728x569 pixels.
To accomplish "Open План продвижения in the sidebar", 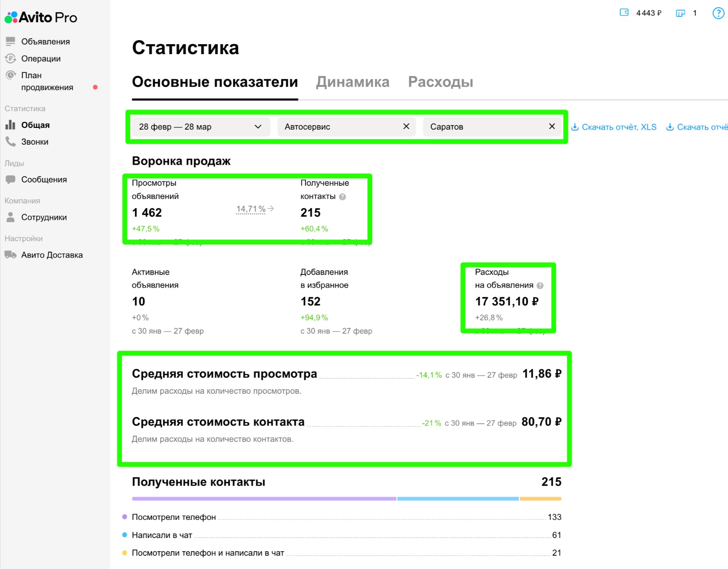I will click(x=47, y=81).
